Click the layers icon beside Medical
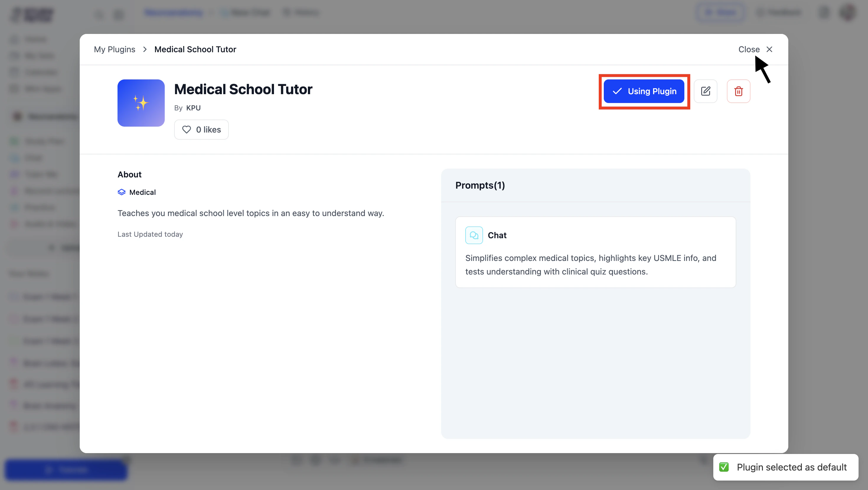The image size is (868, 490). pos(121,192)
